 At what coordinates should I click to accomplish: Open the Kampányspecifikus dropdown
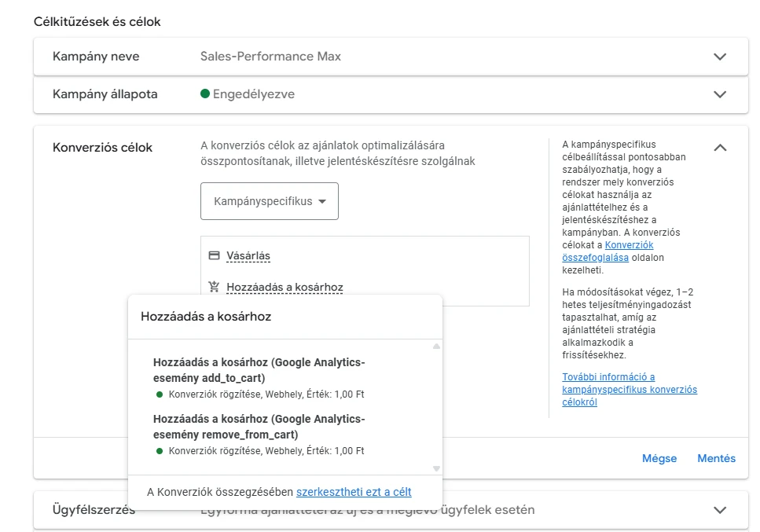coord(270,201)
